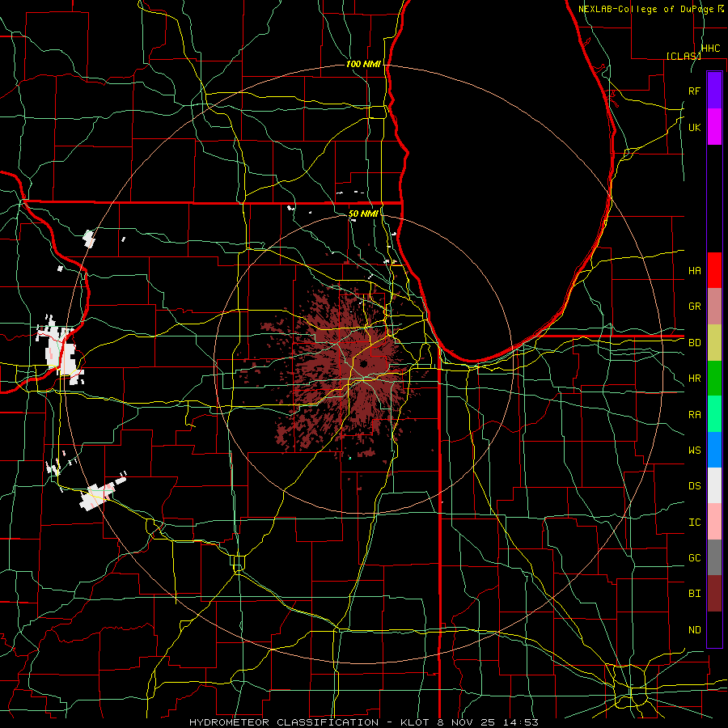Viewport: 728px width, 728px height.
Task: Click the IC pink legend swatch
Action: (714, 522)
